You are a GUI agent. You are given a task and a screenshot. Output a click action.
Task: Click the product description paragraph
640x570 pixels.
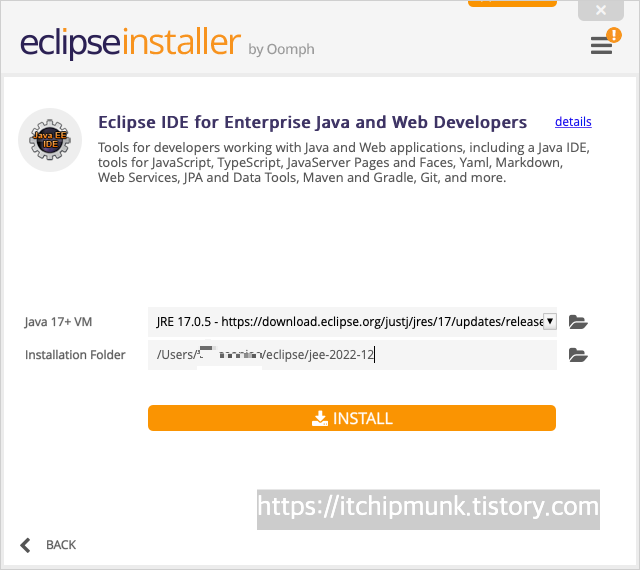click(344, 163)
